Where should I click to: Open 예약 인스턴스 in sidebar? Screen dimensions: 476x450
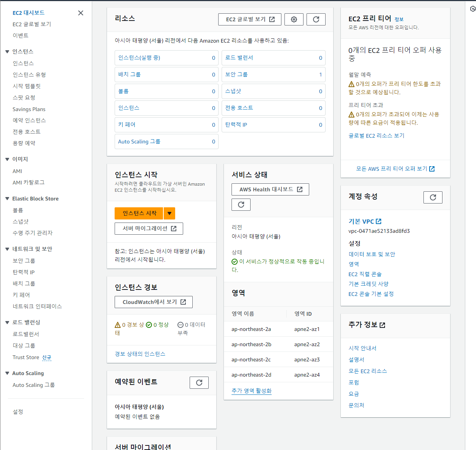[x=29, y=121]
